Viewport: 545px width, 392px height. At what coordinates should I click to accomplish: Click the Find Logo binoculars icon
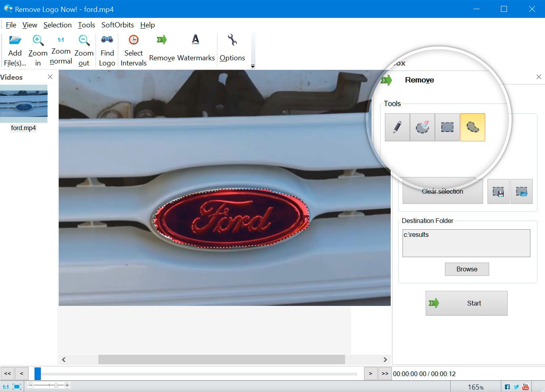tap(107, 39)
